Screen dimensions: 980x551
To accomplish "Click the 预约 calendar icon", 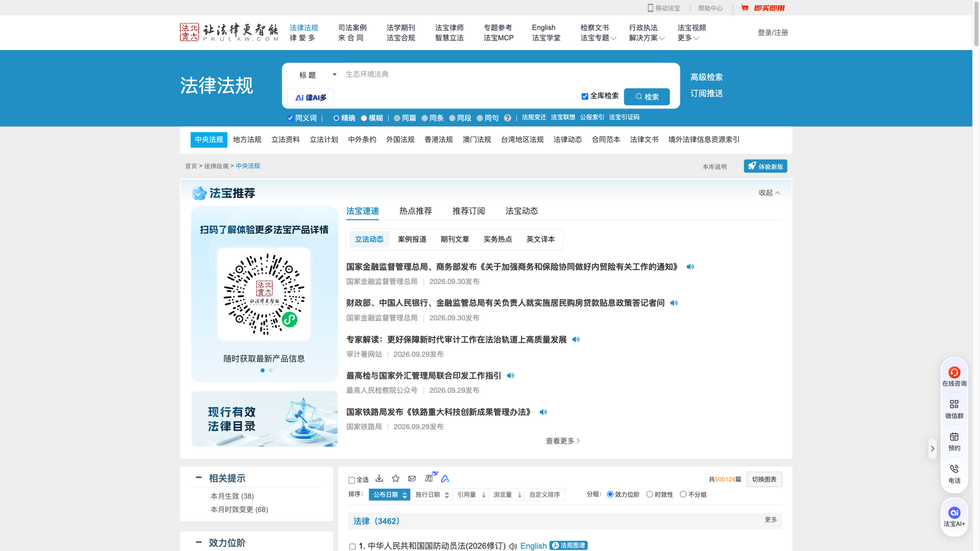I will [x=954, y=437].
